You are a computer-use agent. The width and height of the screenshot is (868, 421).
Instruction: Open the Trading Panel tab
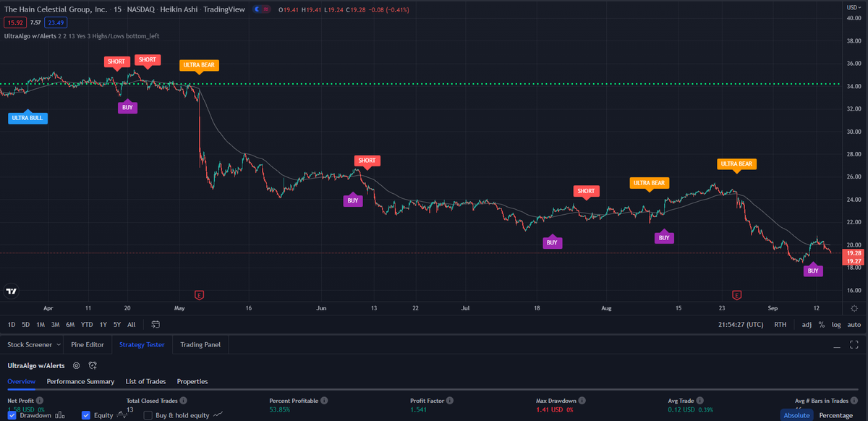click(x=200, y=345)
